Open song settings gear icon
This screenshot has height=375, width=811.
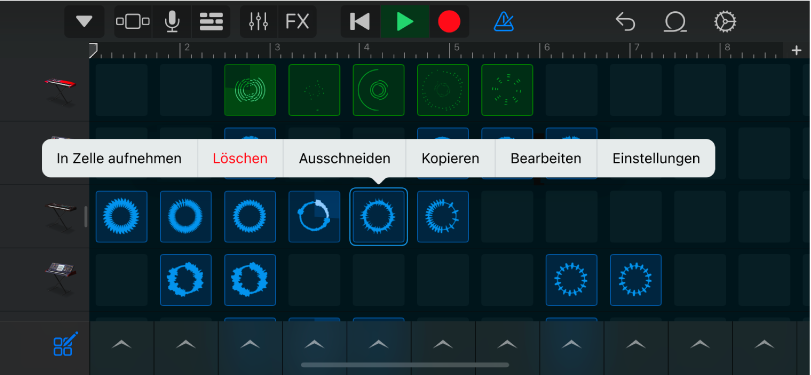tap(725, 22)
